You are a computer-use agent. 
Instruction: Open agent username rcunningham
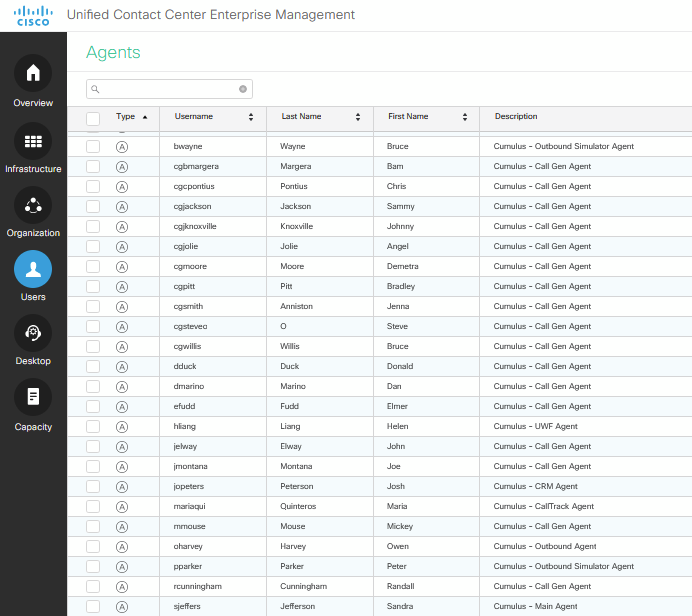198,586
